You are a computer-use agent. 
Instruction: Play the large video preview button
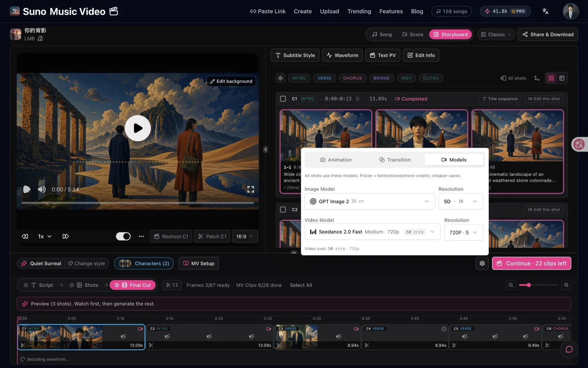pyautogui.click(x=138, y=128)
